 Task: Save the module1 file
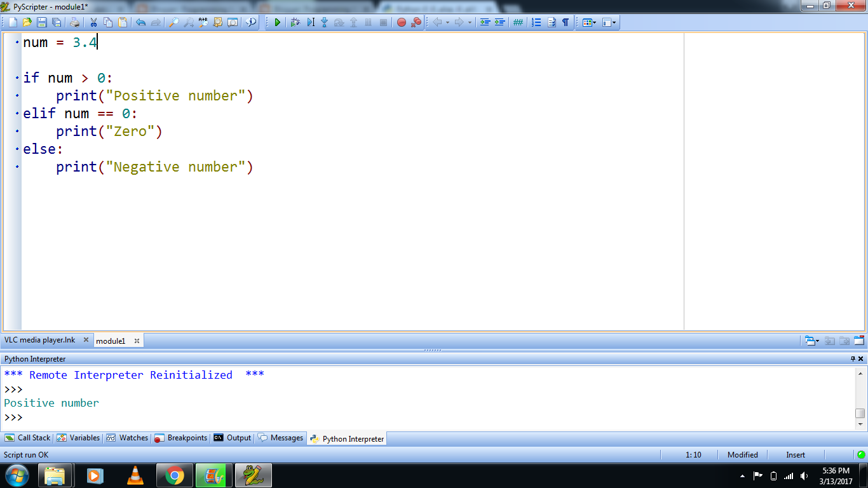[x=41, y=22]
